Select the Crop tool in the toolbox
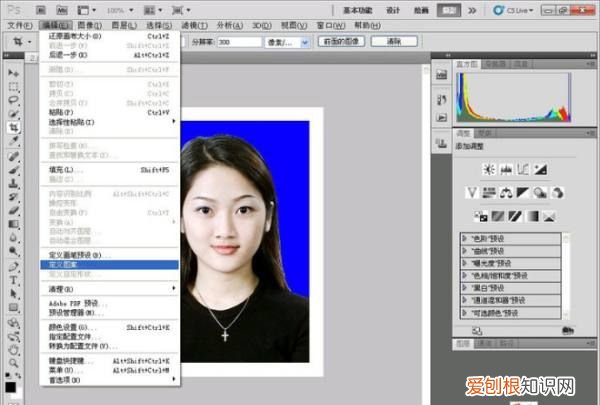This screenshot has width=600, height=405. point(13,129)
